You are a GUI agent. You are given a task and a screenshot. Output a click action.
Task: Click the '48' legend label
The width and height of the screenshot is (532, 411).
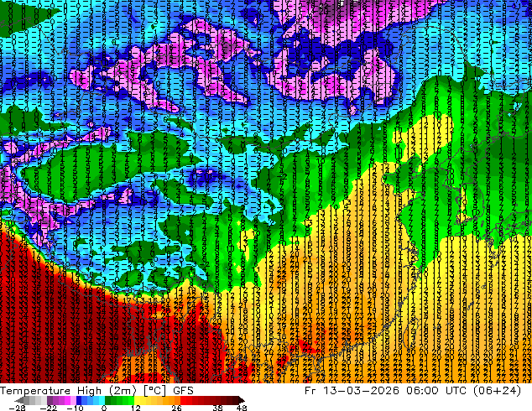pyautogui.click(x=242, y=408)
